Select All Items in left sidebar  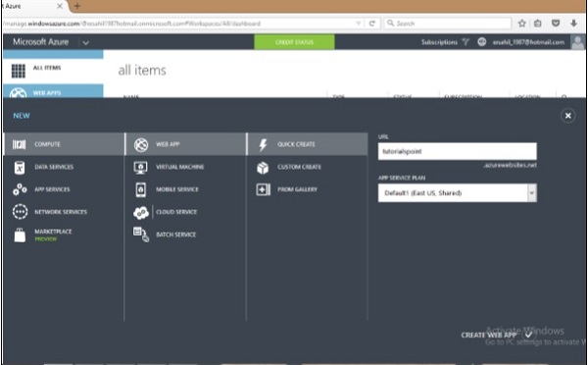pos(53,71)
